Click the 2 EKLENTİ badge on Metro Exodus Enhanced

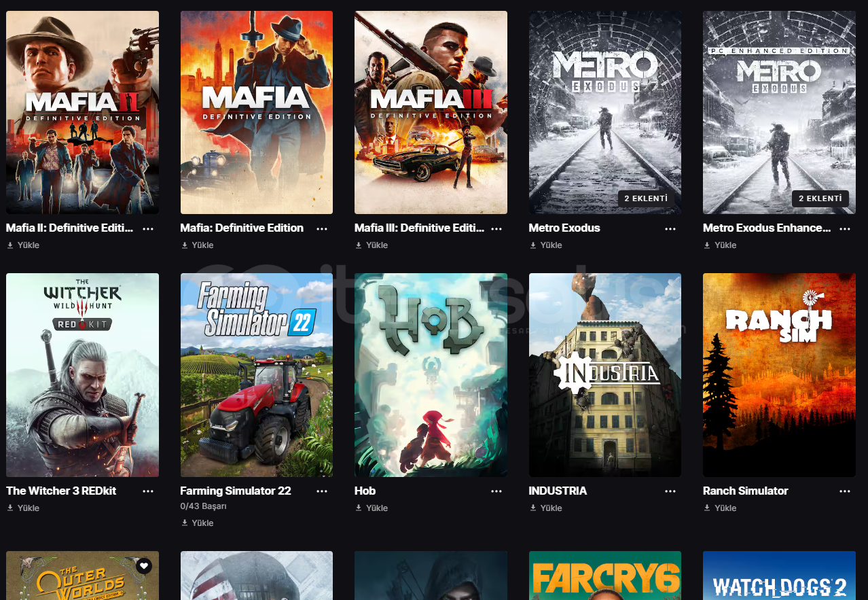coord(820,198)
